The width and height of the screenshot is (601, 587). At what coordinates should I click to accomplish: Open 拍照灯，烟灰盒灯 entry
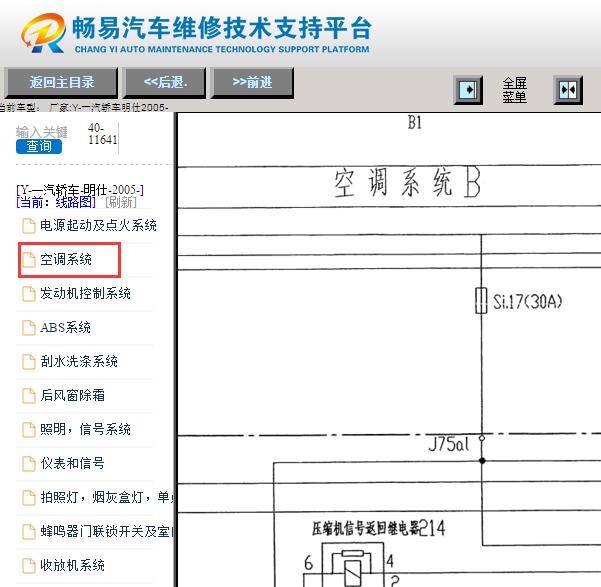[x=106, y=497]
